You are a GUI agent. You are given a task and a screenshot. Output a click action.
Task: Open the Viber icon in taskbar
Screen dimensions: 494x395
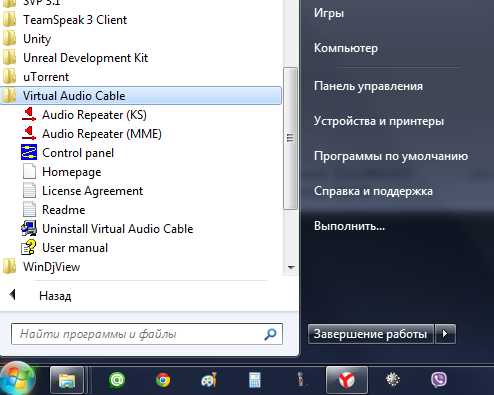439,380
